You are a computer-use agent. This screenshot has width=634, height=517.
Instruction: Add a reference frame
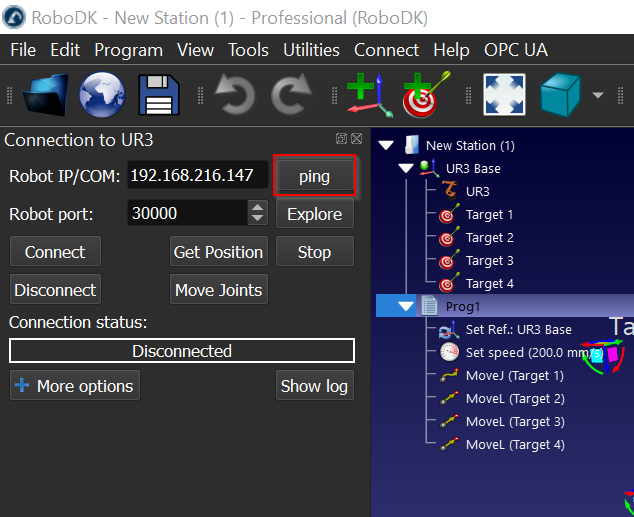(x=369, y=95)
